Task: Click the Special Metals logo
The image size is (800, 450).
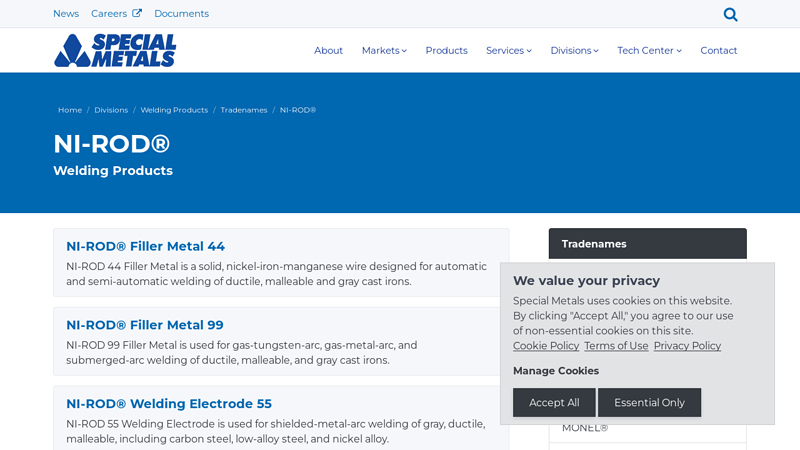Action: (115, 50)
